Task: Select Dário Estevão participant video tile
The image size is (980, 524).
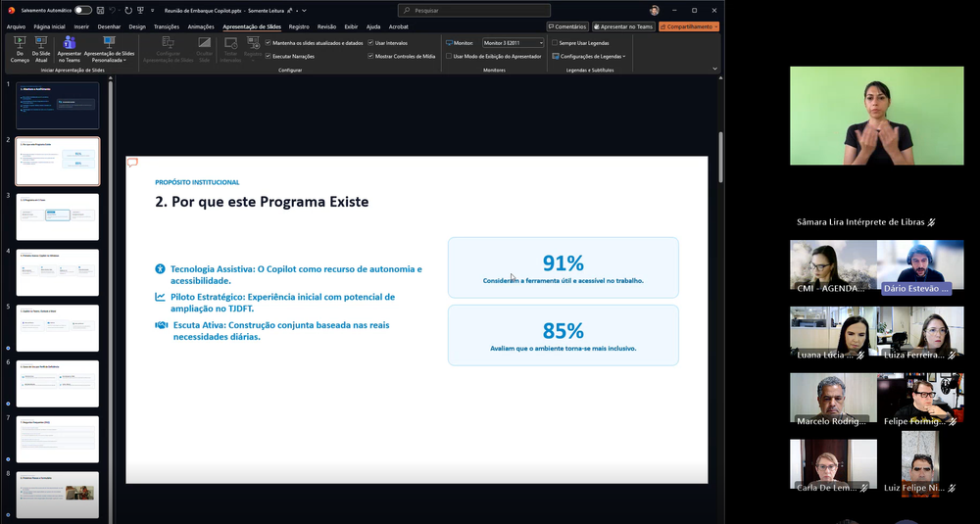Action: pyautogui.click(x=920, y=267)
